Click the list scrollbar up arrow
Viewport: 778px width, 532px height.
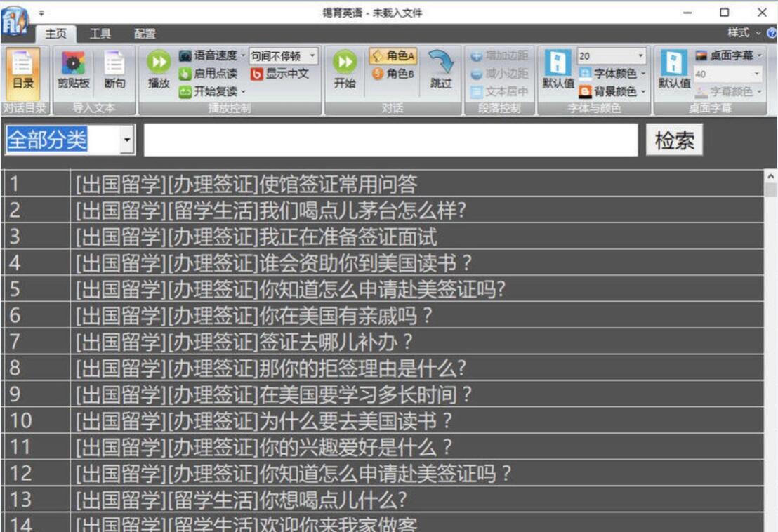[x=770, y=176]
